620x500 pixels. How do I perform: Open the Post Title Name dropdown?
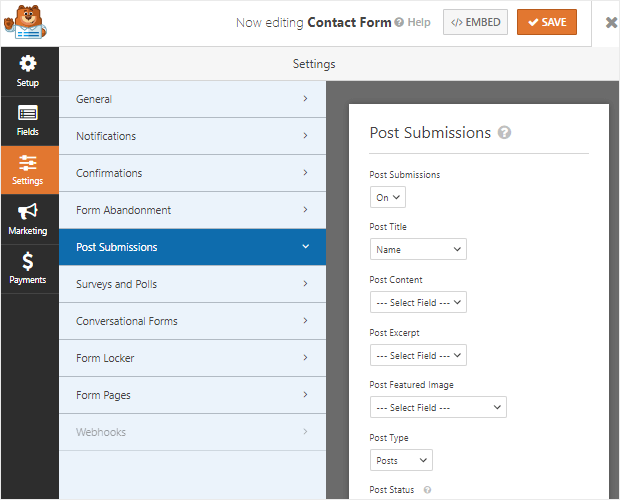pos(418,249)
